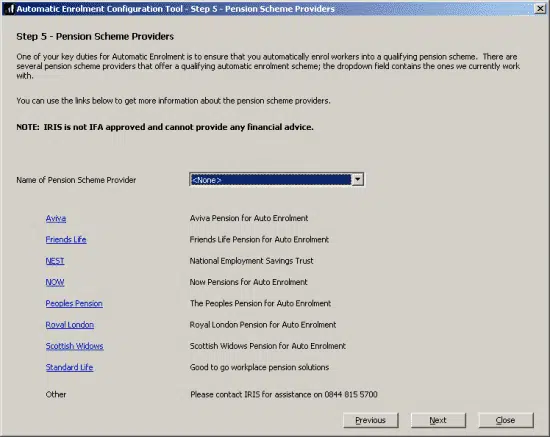Visit the Peoples Pension link
This screenshot has width=550, height=437.
tap(74, 303)
